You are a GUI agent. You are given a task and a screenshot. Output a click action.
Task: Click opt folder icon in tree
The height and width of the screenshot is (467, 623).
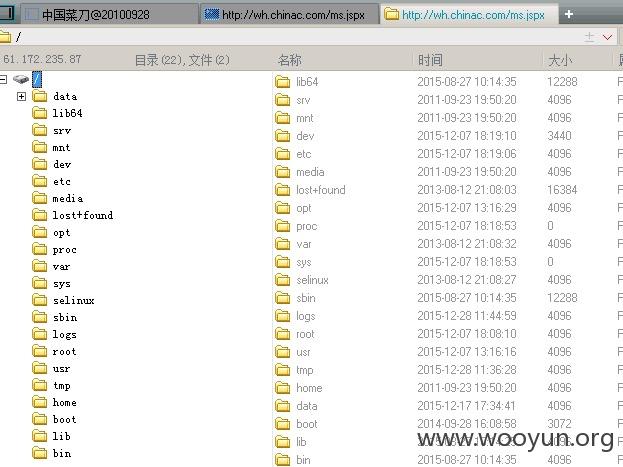point(40,232)
